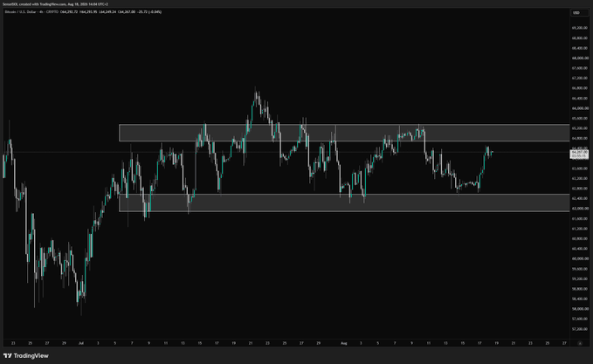This screenshot has width=593, height=364.
Task: Click the OHLC values in the chart legend
Action: (111, 12)
